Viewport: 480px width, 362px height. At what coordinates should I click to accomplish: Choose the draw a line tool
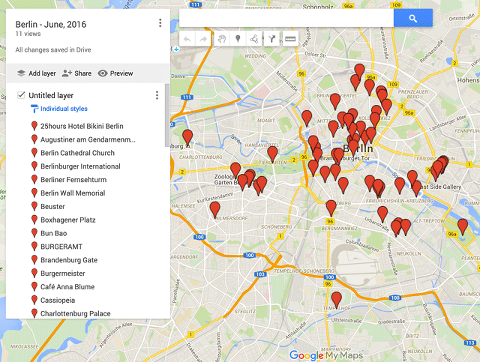pos(254,39)
